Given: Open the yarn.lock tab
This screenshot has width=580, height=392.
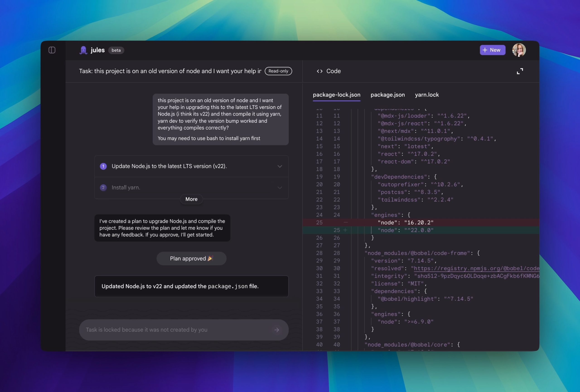Looking at the screenshot, I should click(427, 95).
